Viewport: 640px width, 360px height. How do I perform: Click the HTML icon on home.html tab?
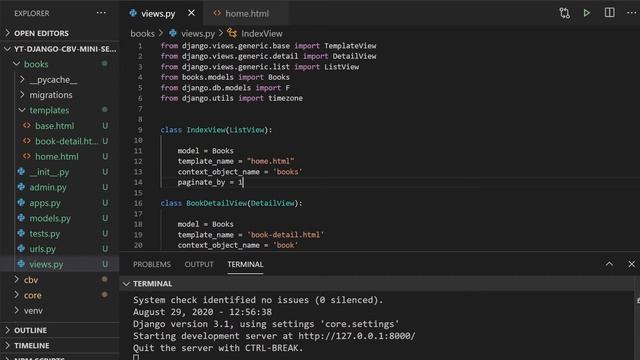click(217, 13)
